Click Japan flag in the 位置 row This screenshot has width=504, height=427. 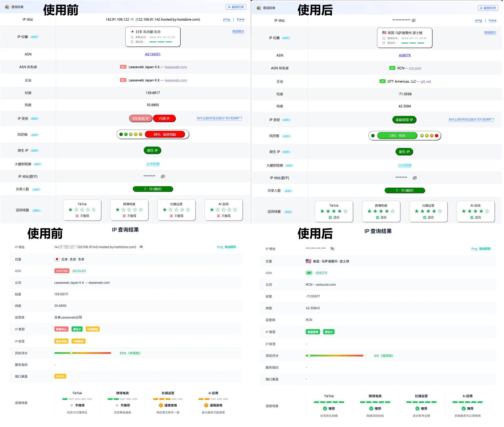[57, 259]
